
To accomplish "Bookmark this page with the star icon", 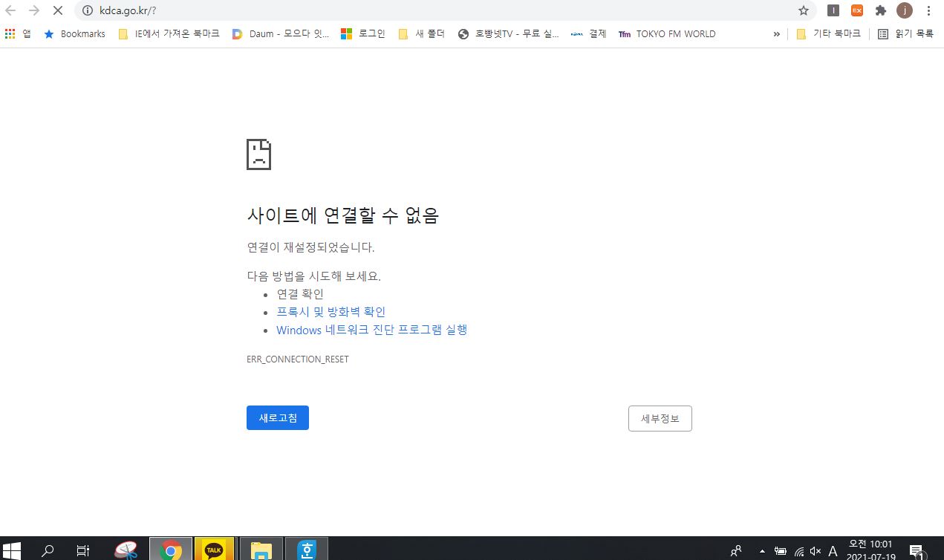I will point(803,10).
